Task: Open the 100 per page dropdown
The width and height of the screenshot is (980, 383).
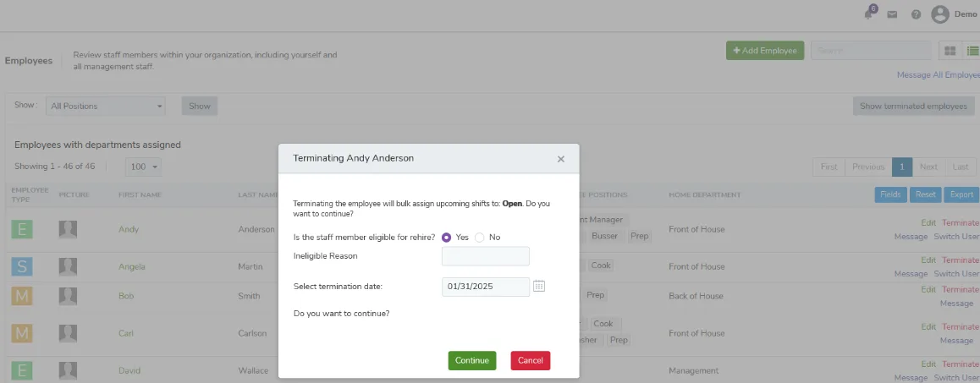Action: pyautogui.click(x=144, y=167)
